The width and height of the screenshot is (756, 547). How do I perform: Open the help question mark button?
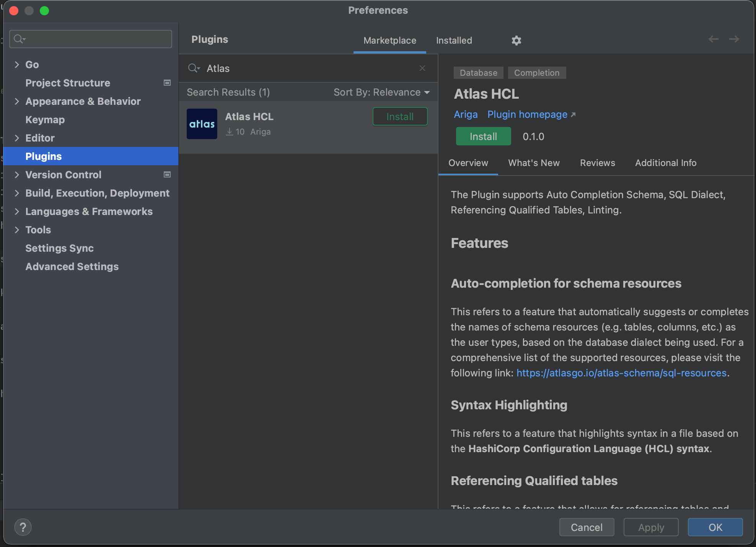tap(23, 527)
